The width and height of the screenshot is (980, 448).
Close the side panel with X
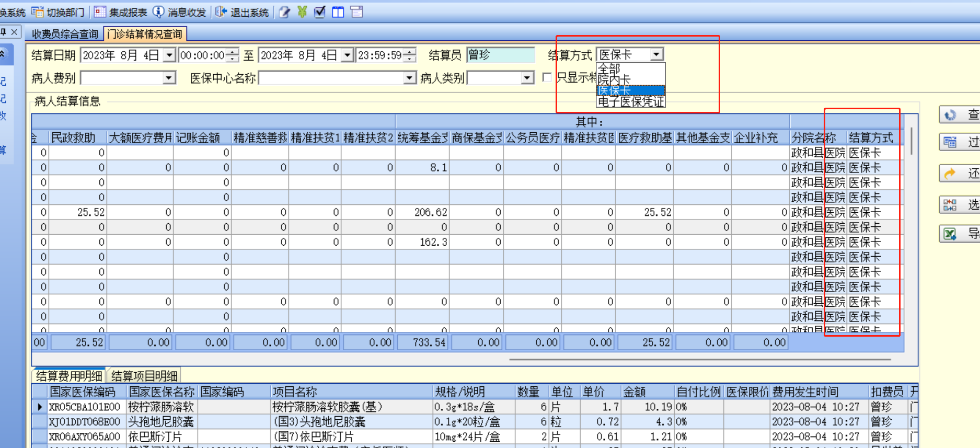click(15, 32)
